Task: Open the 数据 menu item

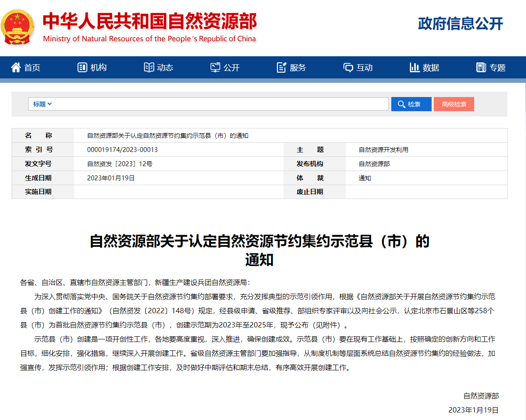Action: (x=425, y=67)
